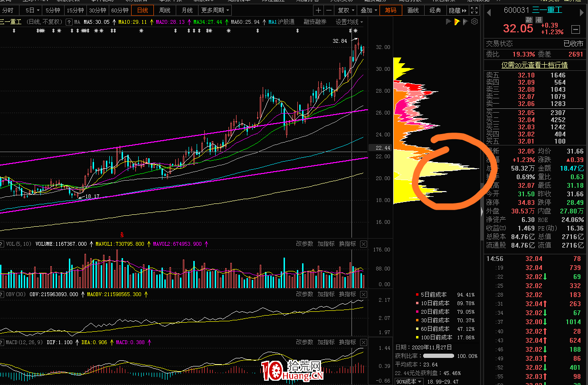The image size is (588, 385).
Task: Click 改参数 on MACD indicator
Action: tap(304, 342)
